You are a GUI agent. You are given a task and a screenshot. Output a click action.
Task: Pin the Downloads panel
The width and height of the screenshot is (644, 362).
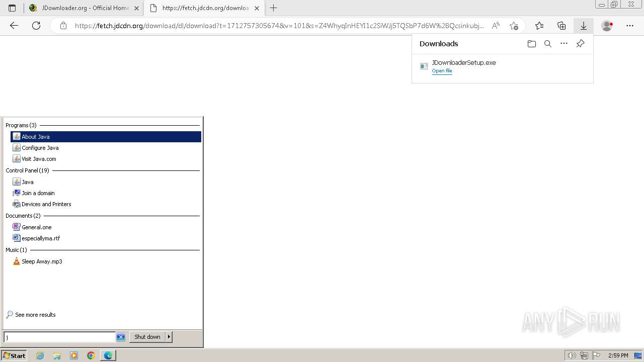click(580, 44)
